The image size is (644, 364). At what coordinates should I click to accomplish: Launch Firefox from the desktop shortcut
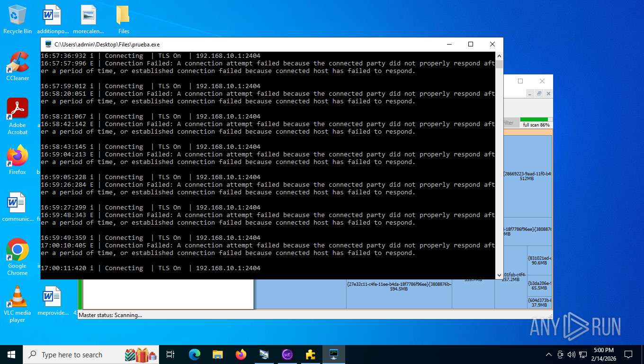point(18,160)
